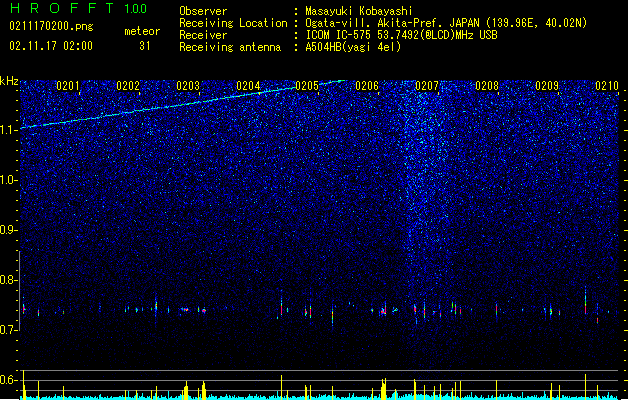Click the meteor count value 31

[145, 46]
